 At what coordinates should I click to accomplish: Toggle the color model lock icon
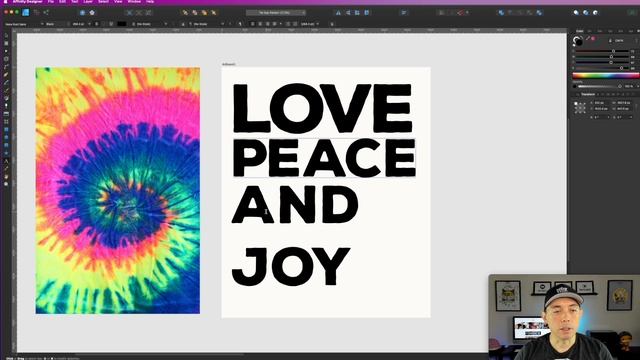click(610, 40)
